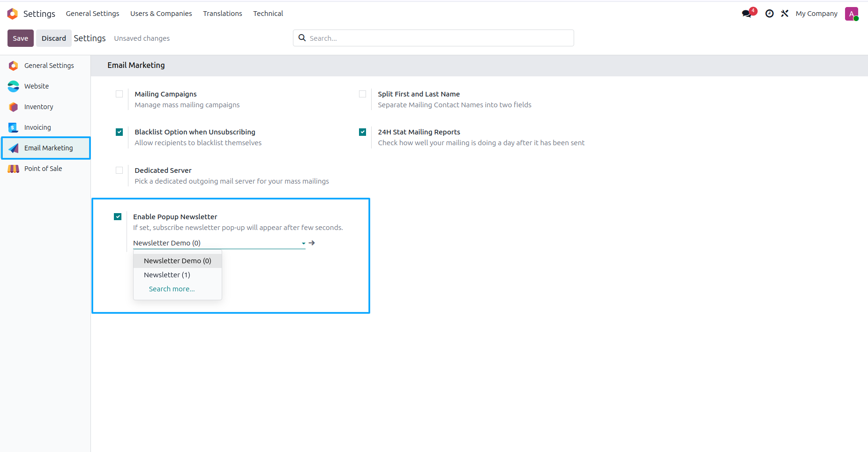Enable Mailing Campaigns checkbox
The height and width of the screenshot is (452, 868).
(x=120, y=94)
